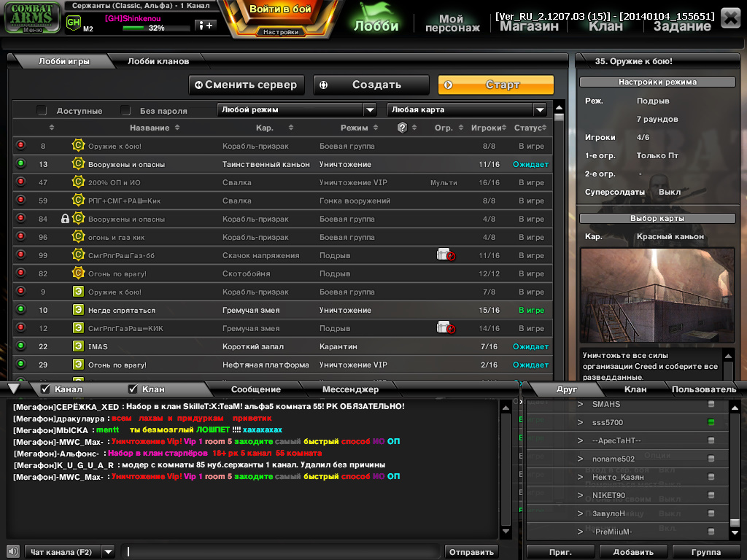Enable the Доступные filter checkbox

[x=42, y=111]
